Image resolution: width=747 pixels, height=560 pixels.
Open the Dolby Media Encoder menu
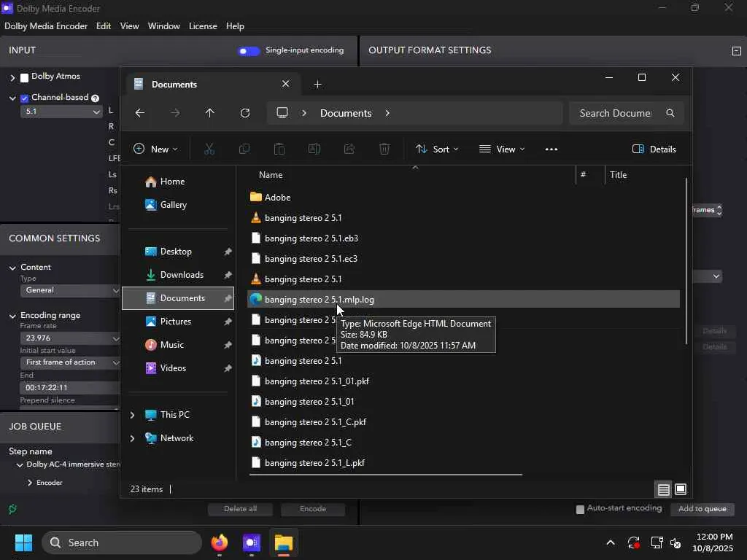[46, 26]
